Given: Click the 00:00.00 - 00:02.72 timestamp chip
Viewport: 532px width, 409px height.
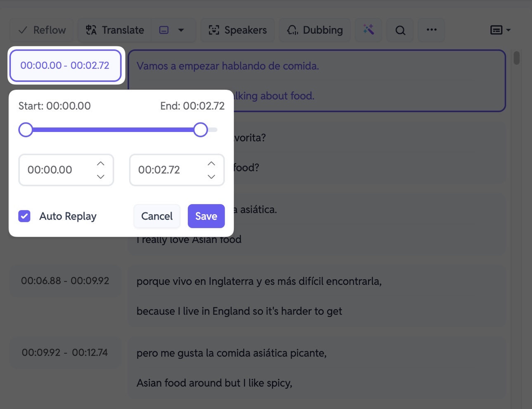Looking at the screenshot, I should click(65, 65).
